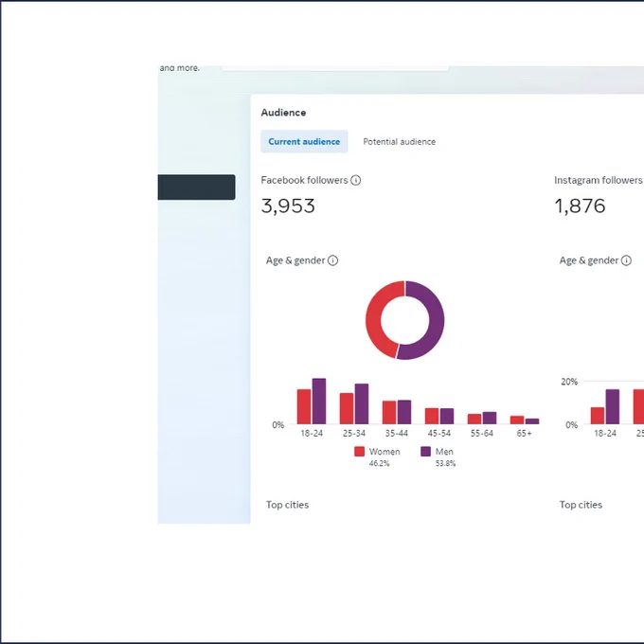Viewport: 644px width, 644px height.
Task: Click the Instagram followers count 1,876
Action: pyautogui.click(x=580, y=206)
